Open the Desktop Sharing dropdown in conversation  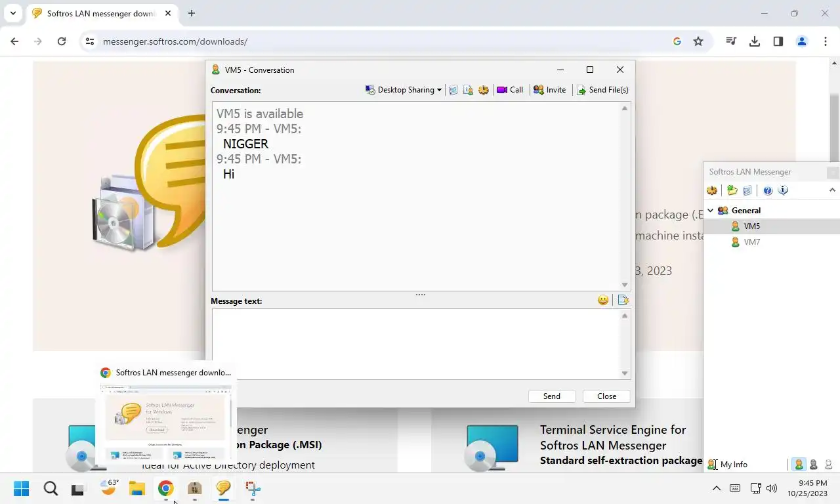[403, 90]
